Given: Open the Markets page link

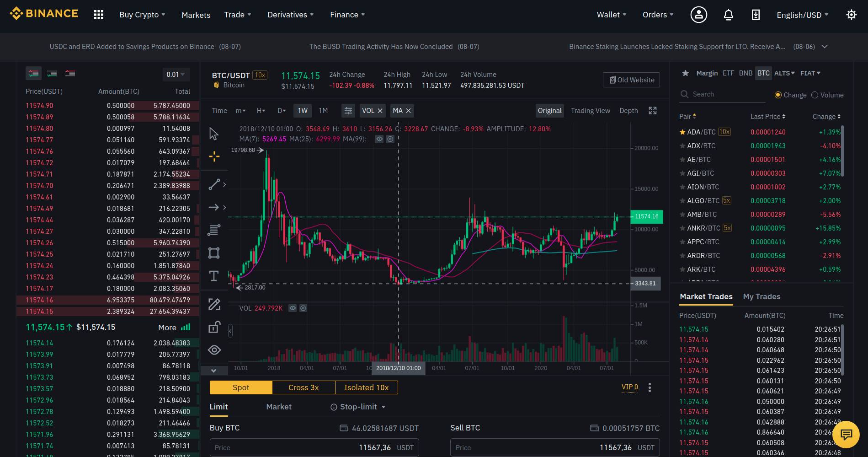Looking at the screenshot, I should (196, 15).
